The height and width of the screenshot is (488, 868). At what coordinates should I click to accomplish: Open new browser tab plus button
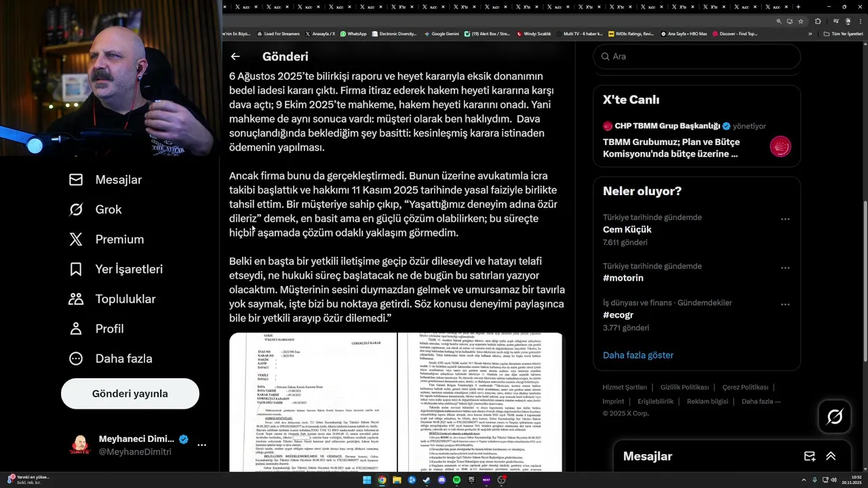(798, 7)
